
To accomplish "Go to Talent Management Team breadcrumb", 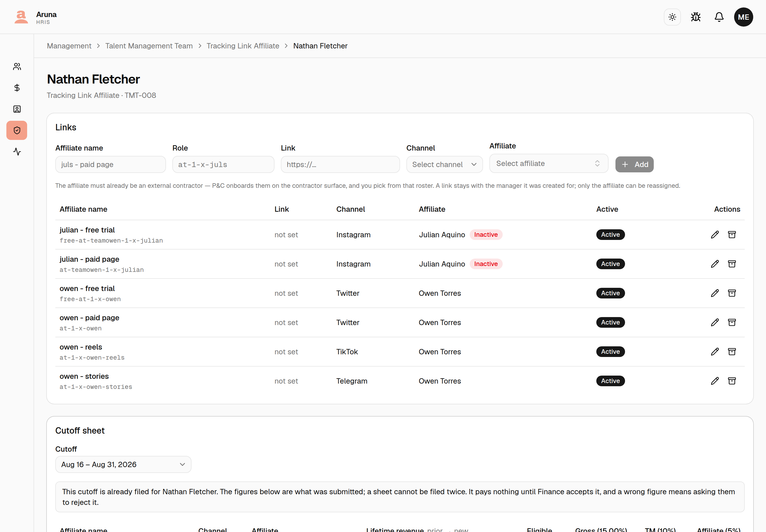I will pos(149,46).
